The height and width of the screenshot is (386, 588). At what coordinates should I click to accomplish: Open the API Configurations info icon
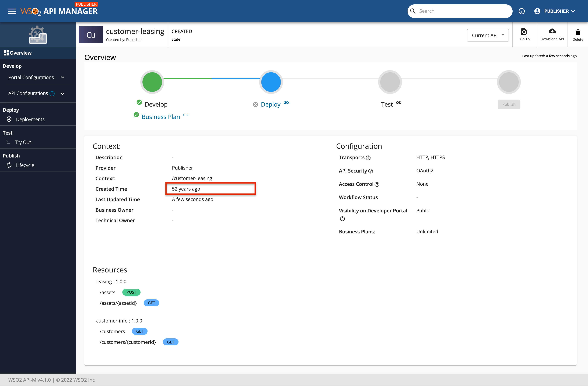pos(52,94)
